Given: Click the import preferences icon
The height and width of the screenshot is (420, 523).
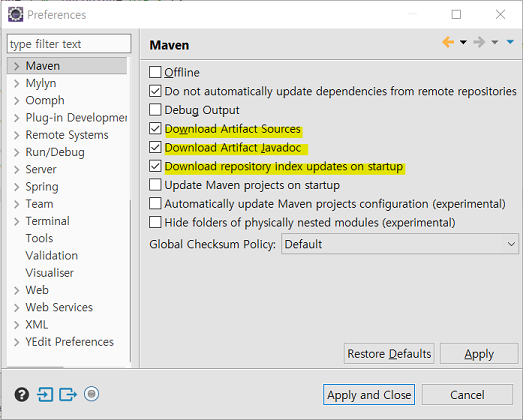Looking at the screenshot, I should [x=45, y=394].
